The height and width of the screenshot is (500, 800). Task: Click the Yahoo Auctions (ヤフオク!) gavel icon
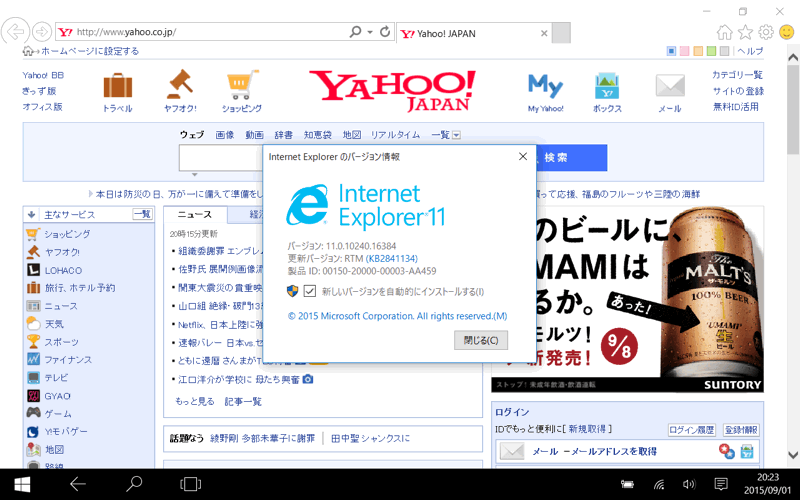(180, 84)
